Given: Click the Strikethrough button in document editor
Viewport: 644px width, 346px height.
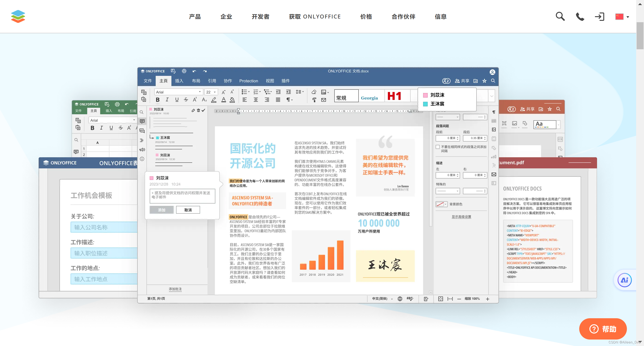Looking at the screenshot, I should coord(186,100).
